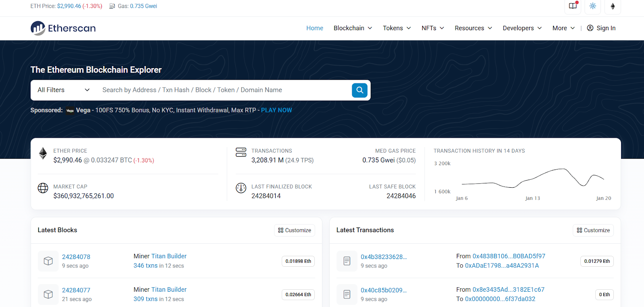Click the Last Finalized Block gauge icon
This screenshot has width=644, height=307.
pyautogui.click(x=241, y=188)
